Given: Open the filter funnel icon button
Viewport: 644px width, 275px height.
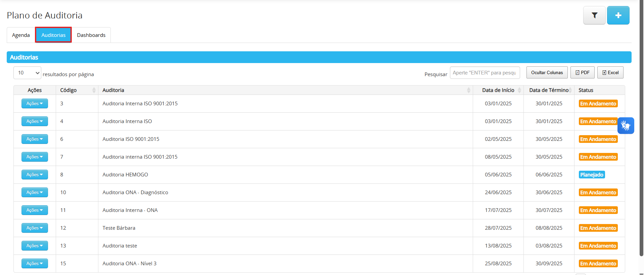Looking at the screenshot, I should coord(594,15).
